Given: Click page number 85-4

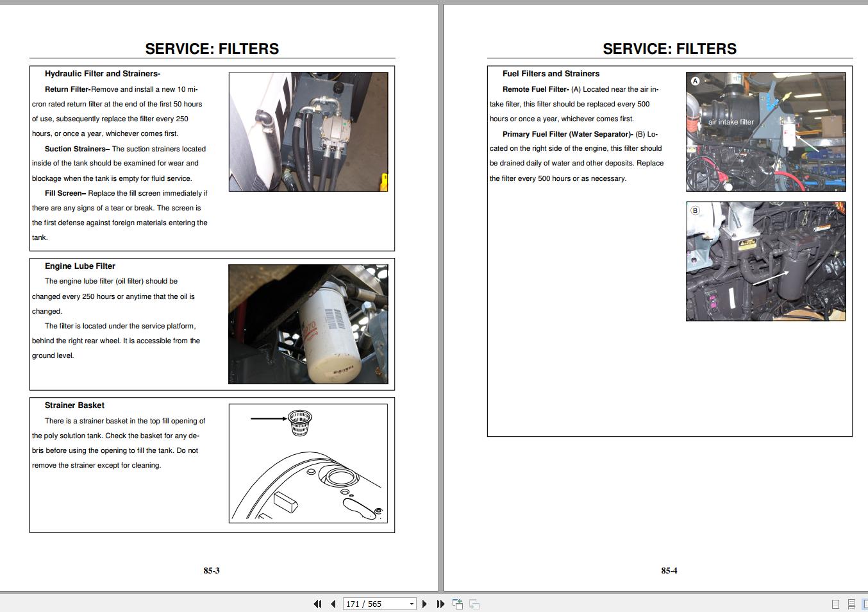Looking at the screenshot, I should pyautogui.click(x=669, y=570).
